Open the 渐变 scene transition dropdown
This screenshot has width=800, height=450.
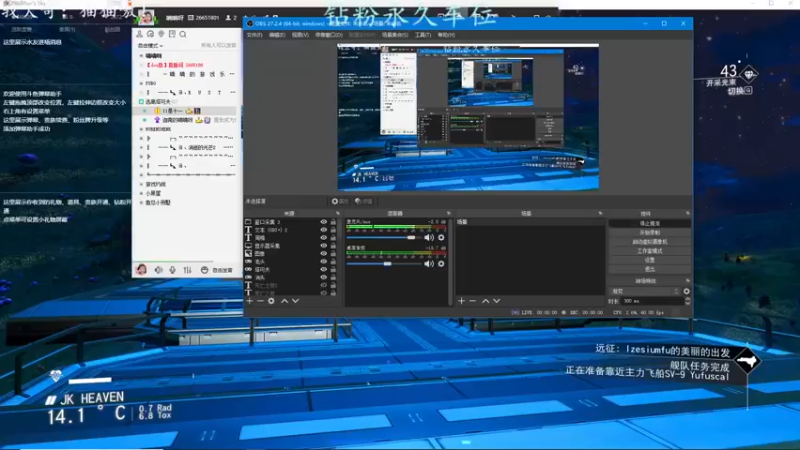(x=645, y=291)
